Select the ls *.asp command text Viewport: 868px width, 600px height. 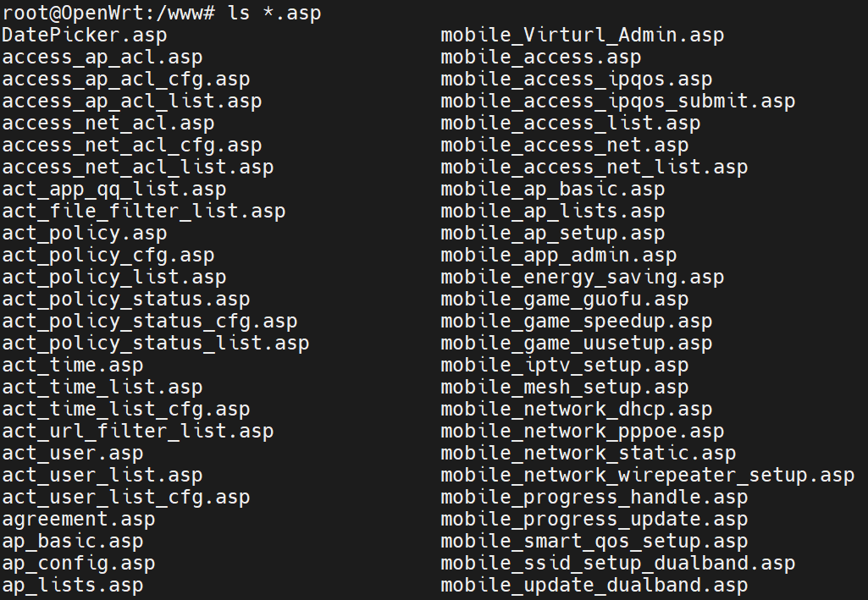274,14
